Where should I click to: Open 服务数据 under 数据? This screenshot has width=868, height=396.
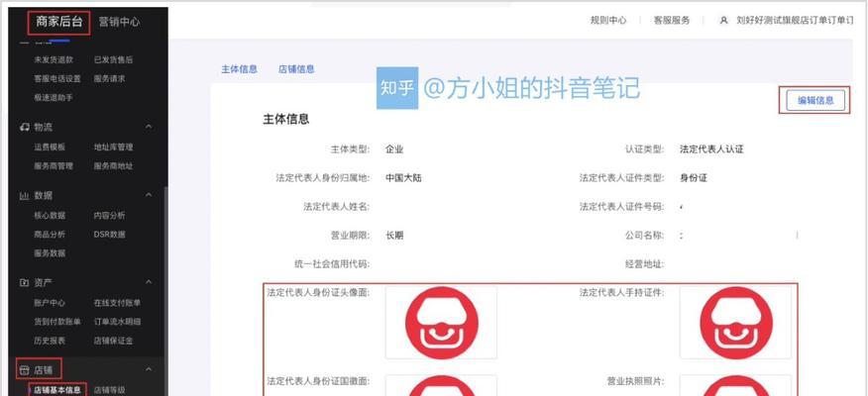(50, 252)
